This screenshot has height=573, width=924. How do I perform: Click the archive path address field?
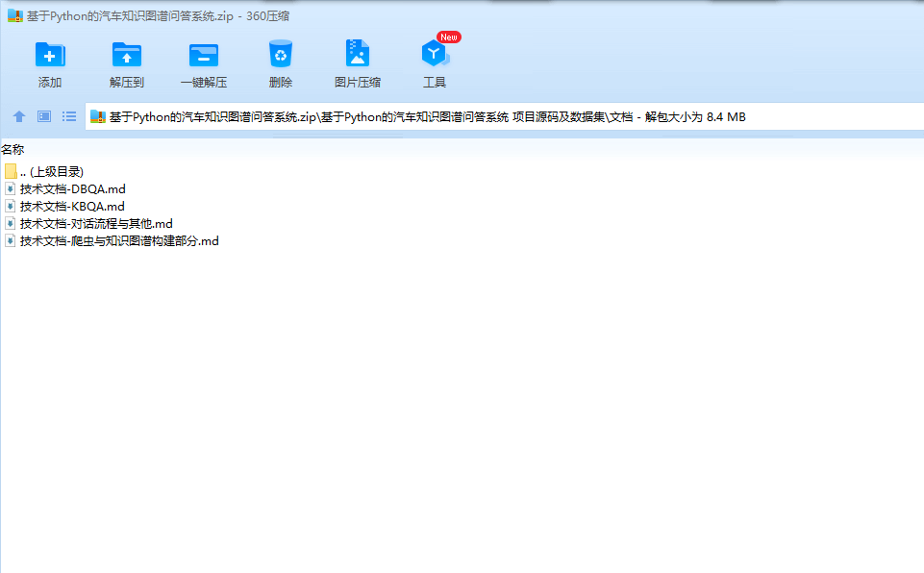505,116
